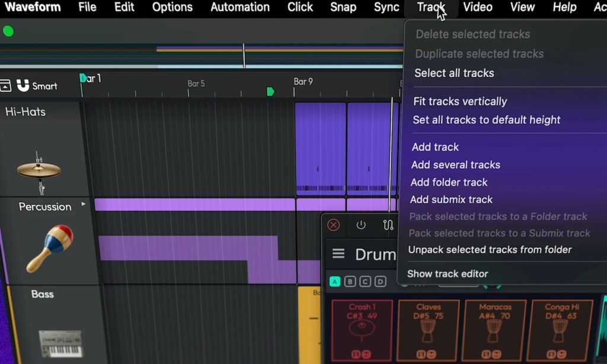
Task: Click the playhead in the top overview strip
Action: [244, 56]
